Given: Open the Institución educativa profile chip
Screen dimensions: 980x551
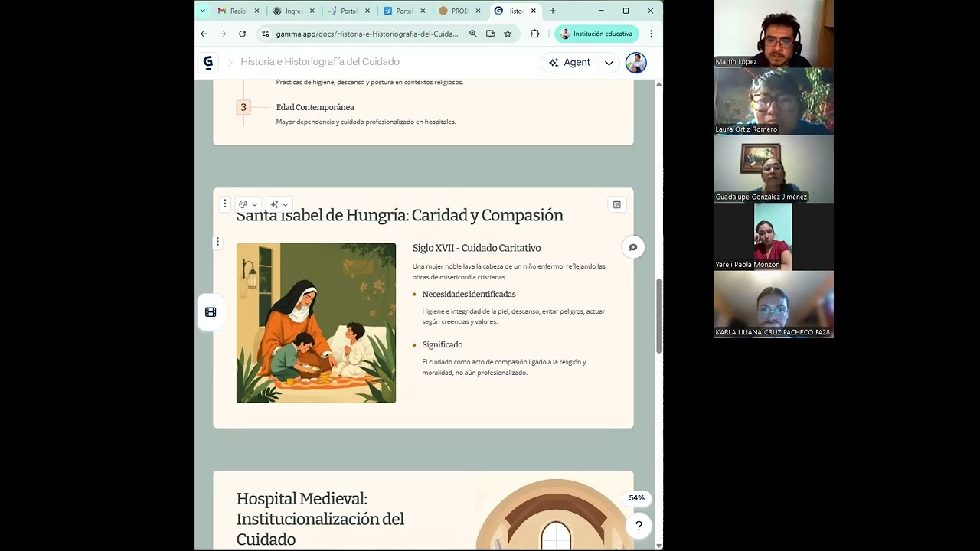Looking at the screenshot, I should coord(596,34).
